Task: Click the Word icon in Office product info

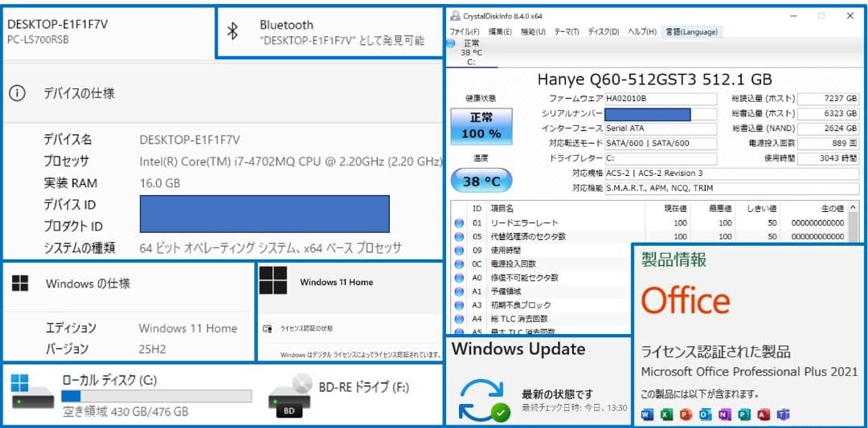Action: coord(647,414)
